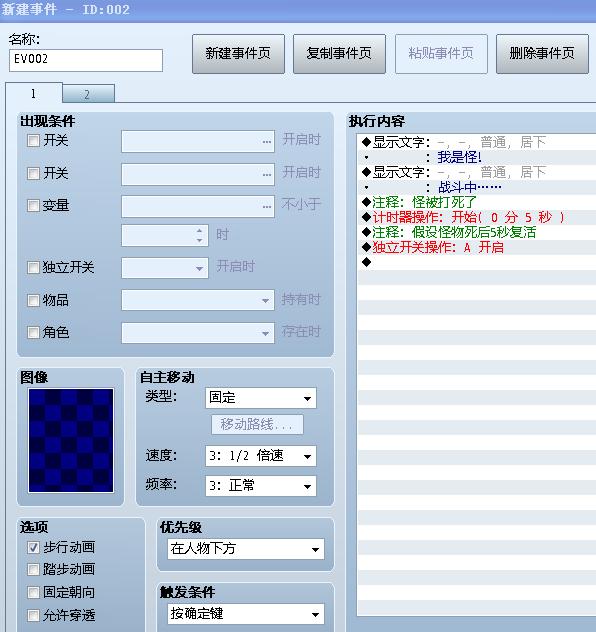Open the 移动路线... button

click(258, 424)
